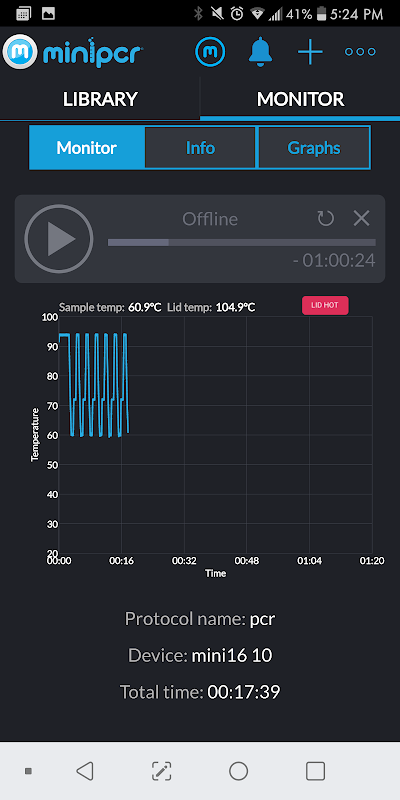Screen dimensions: 400x800
Task: Open notifications bell icon
Action: pos(261,52)
